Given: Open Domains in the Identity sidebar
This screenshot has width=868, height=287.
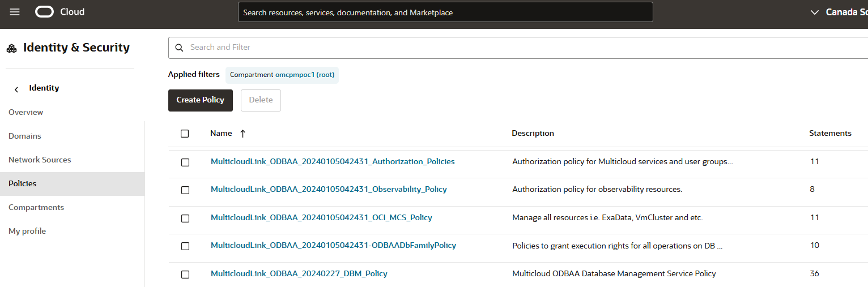Looking at the screenshot, I should coord(25,136).
